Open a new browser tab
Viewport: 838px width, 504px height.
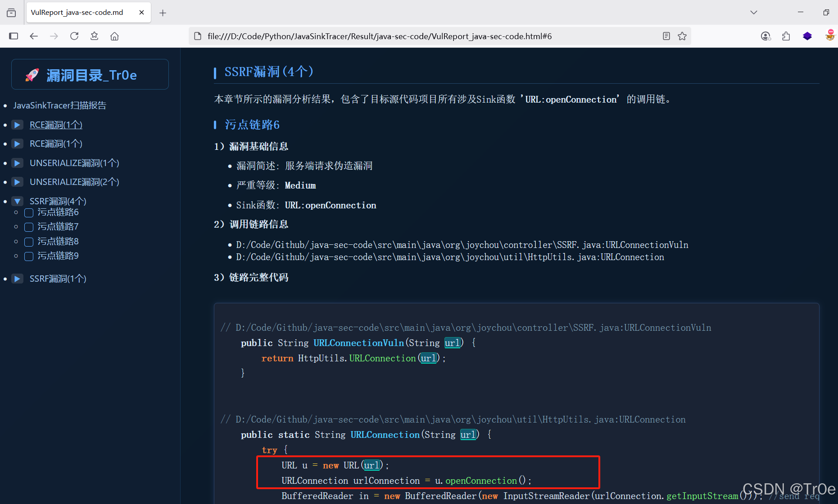click(x=163, y=12)
